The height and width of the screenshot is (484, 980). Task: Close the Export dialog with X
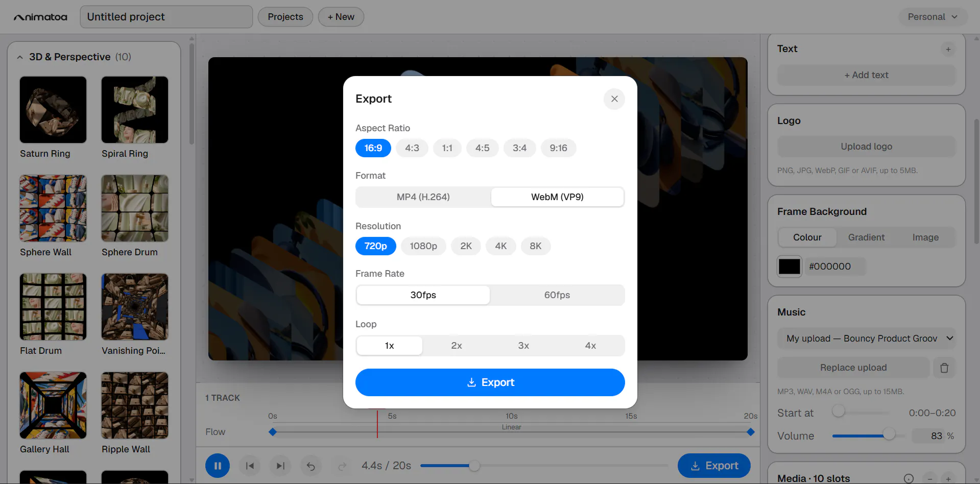(x=614, y=99)
